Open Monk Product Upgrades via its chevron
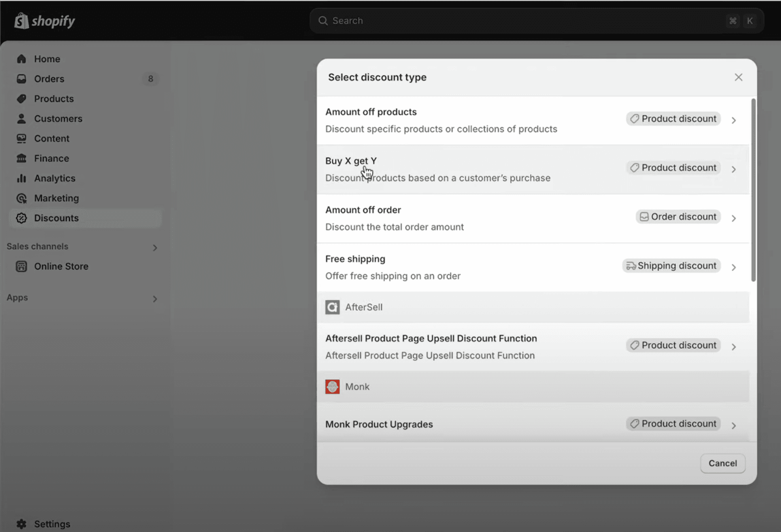 pyautogui.click(x=734, y=425)
